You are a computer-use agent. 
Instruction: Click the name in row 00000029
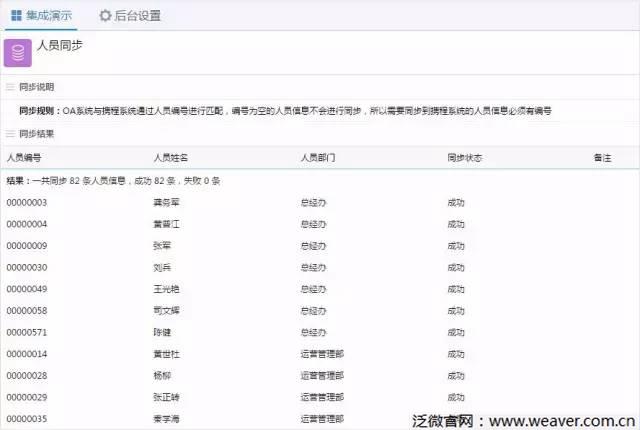166,397
